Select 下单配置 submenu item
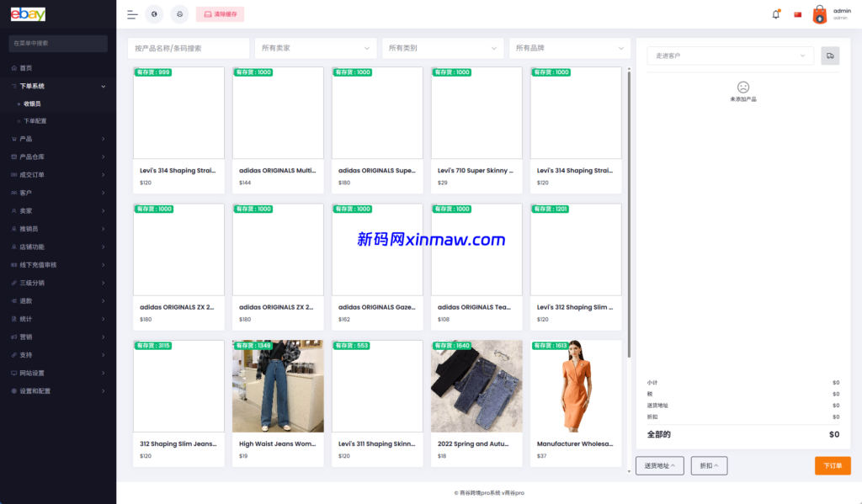The height and width of the screenshot is (504, 862). pyautogui.click(x=35, y=121)
